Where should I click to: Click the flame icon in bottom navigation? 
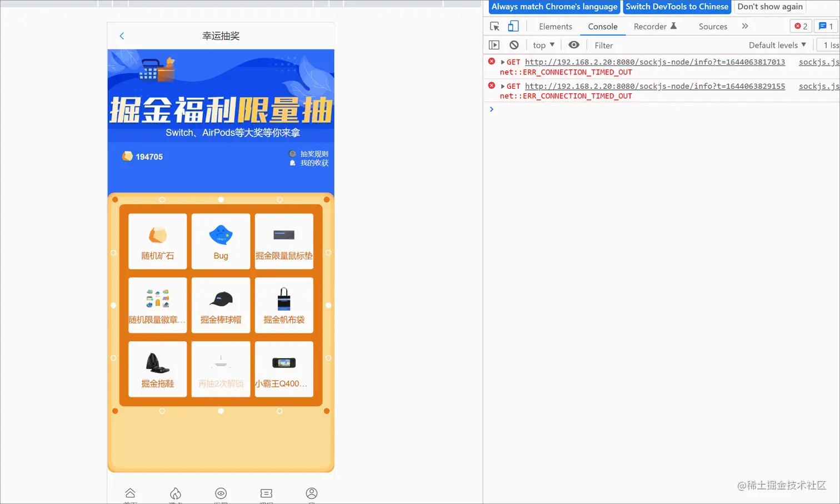(x=176, y=493)
